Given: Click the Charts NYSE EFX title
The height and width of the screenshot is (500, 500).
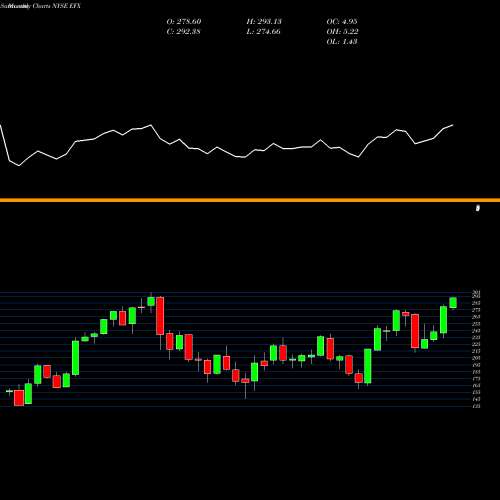Looking at the screenshot, I should tap(57, 6).
